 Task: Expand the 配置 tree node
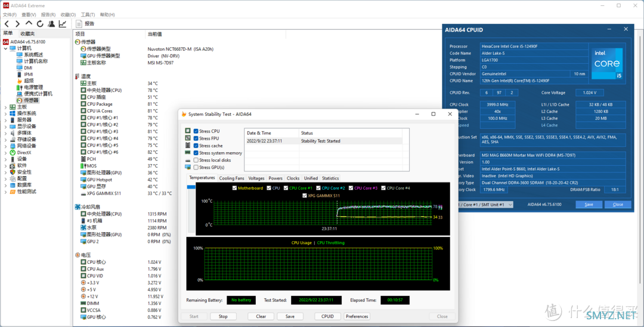tap(5, 178)
